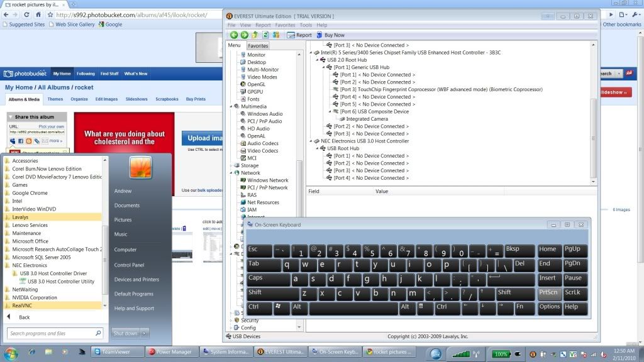This screenshot has width=644, height=362.
Task: Click the battery 100% indicator in taskbar
Action: tap(501, 354)
